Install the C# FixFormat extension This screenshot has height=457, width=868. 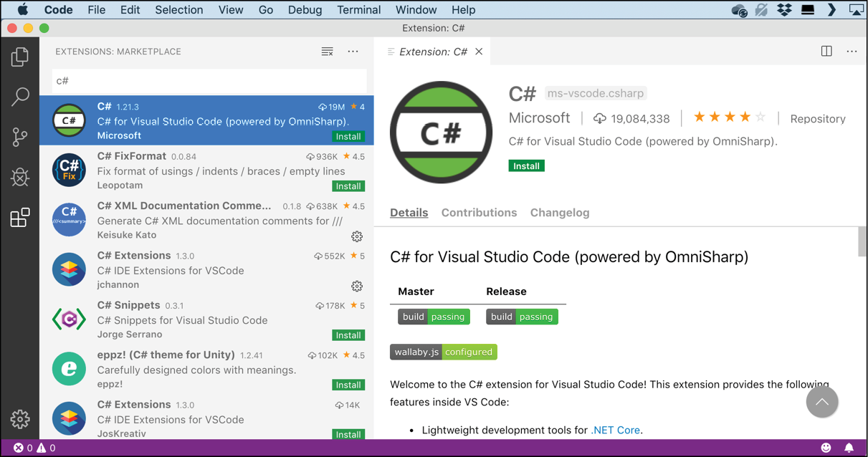348,186
